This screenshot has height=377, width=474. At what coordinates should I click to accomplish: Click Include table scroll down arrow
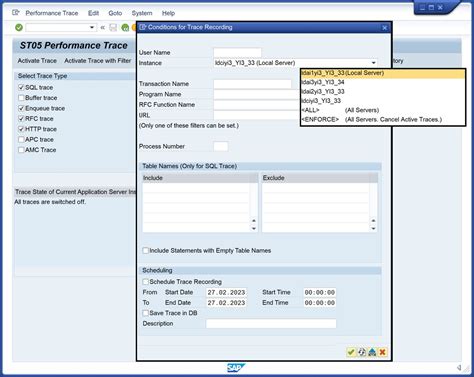click(254, 228)
